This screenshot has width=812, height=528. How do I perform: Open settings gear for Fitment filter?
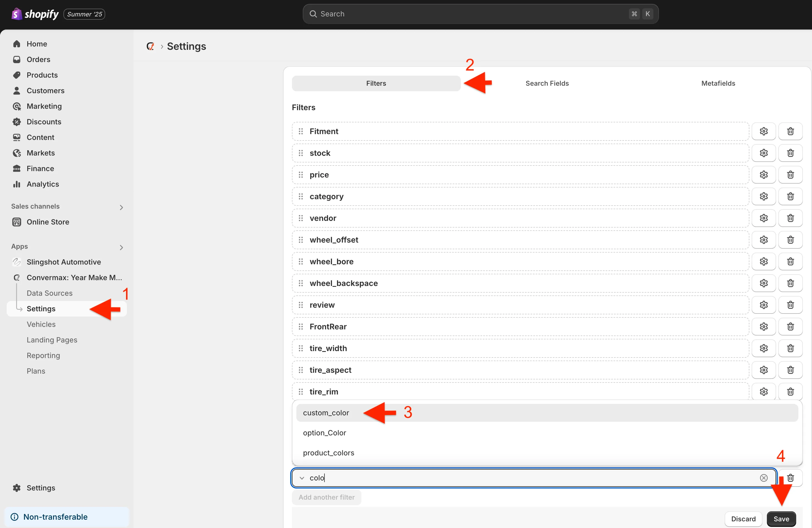(x=764, y=131)
